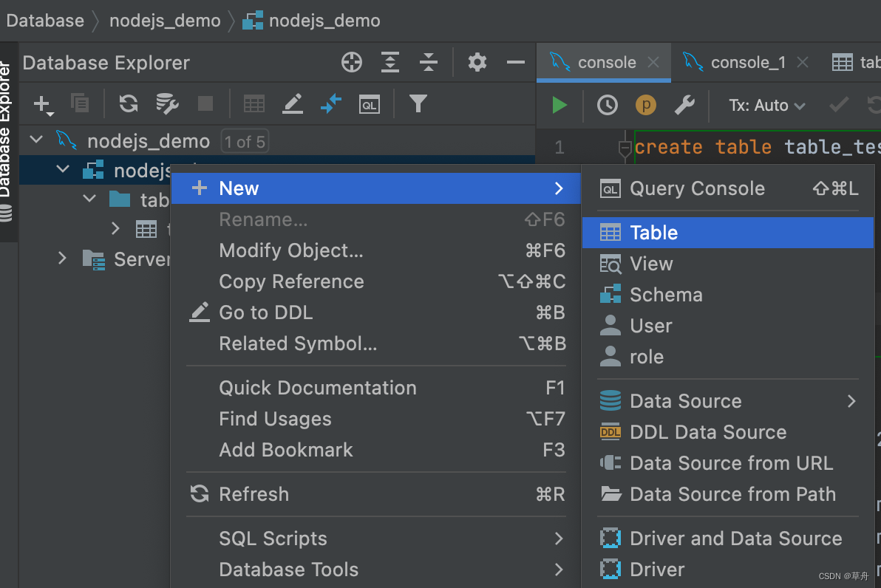Click the Edit Data Source pencil icon
The width and height of the screenshot is (881, 588).
pyautogui.click(x=293, y=104)
